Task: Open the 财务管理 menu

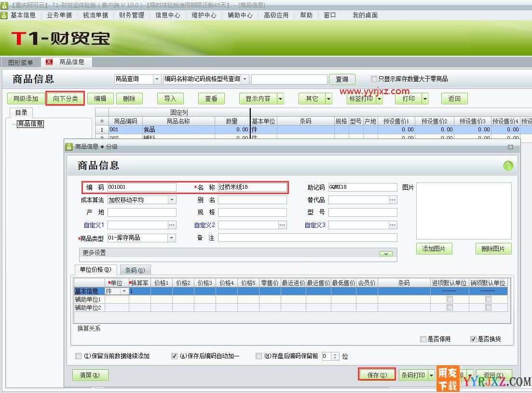Action: point(132,15)
